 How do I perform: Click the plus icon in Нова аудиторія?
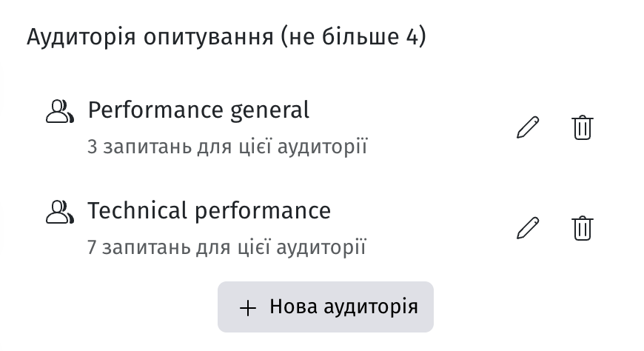pyautogui.click(x=248, y=307)
